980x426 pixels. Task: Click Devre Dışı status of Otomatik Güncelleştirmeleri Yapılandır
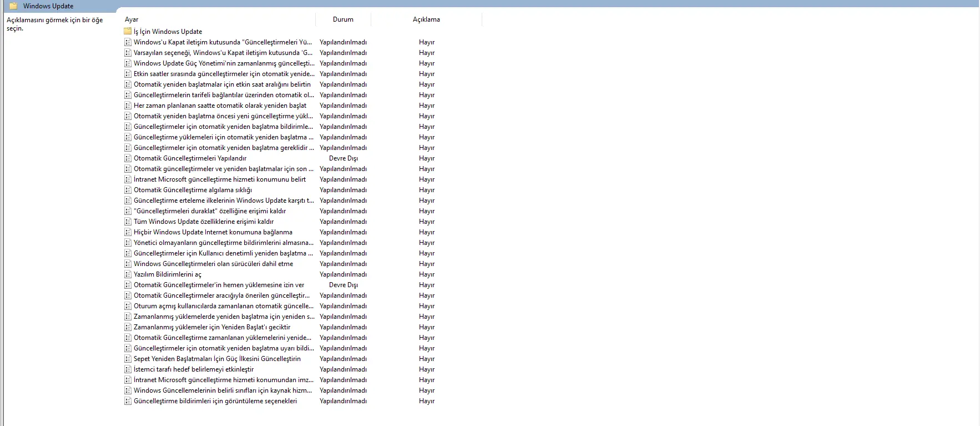343,158
